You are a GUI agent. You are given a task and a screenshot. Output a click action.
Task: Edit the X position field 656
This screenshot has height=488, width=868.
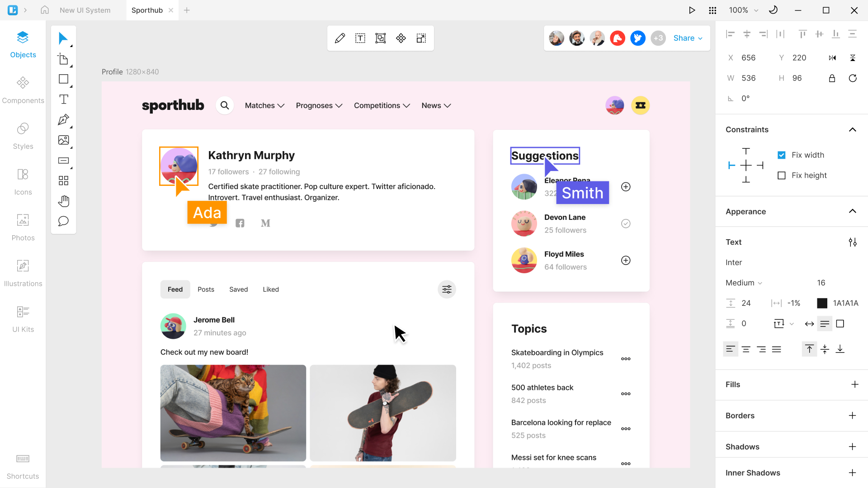point(749,58)
